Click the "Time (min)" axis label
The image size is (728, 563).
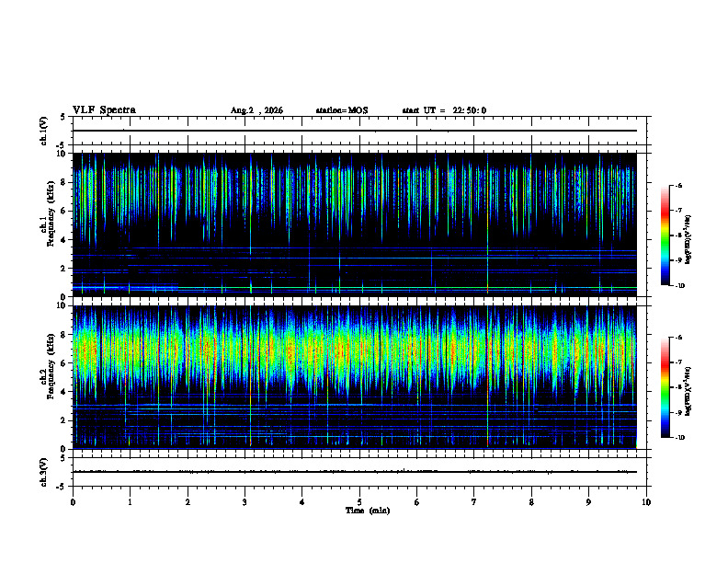368,511
